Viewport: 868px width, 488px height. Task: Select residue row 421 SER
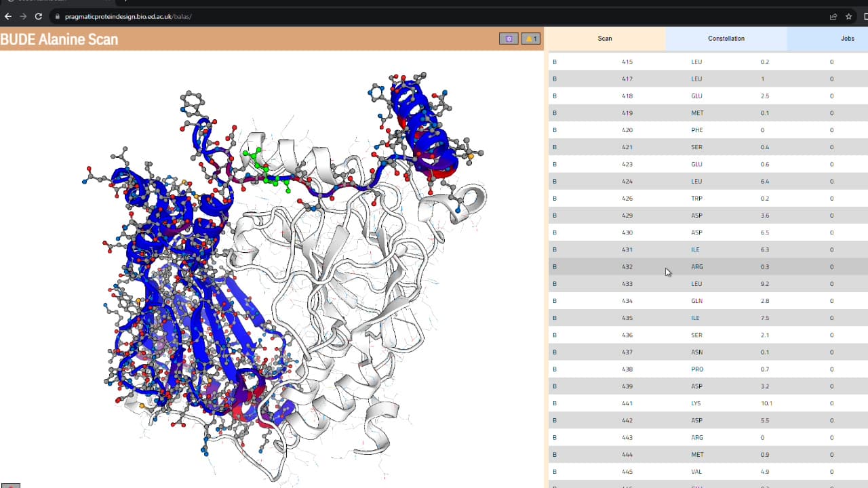708,147
